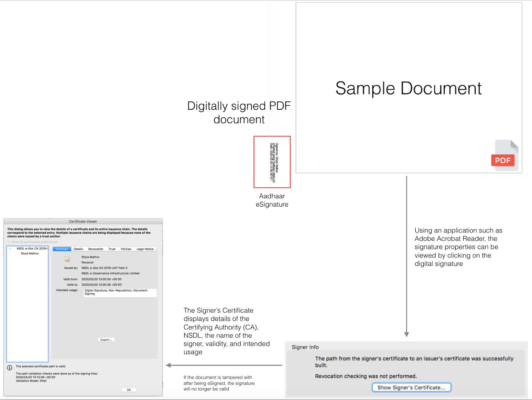Select the Summary tab
532x400 pixels.
coord(62,249)
